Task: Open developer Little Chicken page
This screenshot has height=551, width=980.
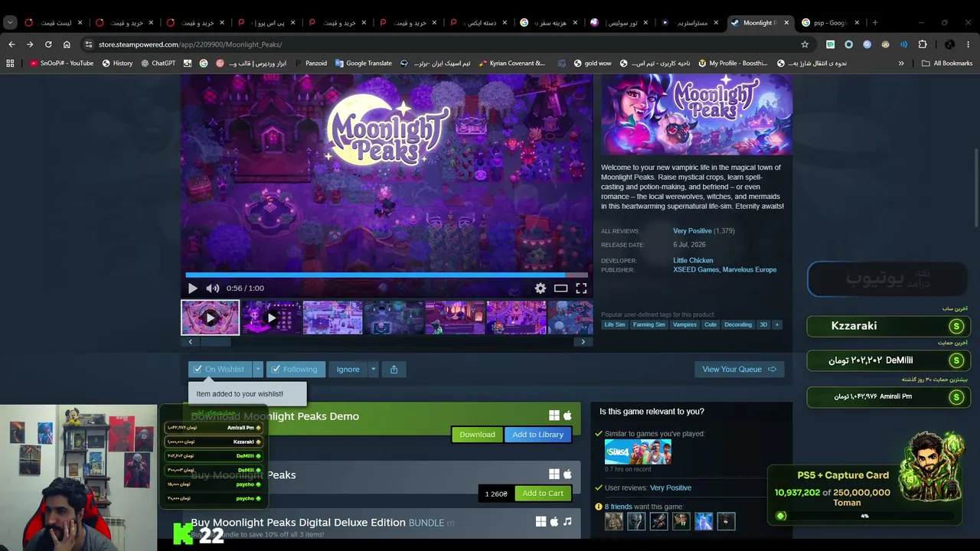Action: coord(693,261)
